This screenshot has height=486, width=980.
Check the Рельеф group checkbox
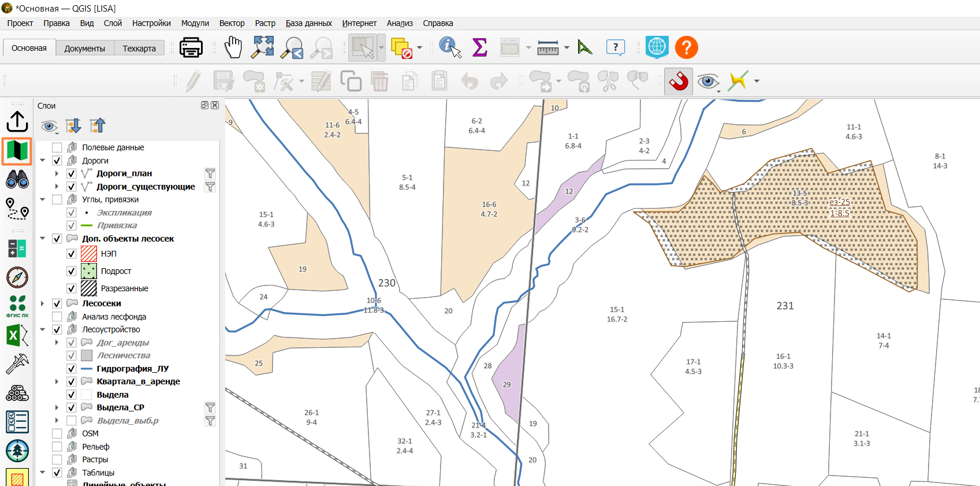[x=57, y=447]
